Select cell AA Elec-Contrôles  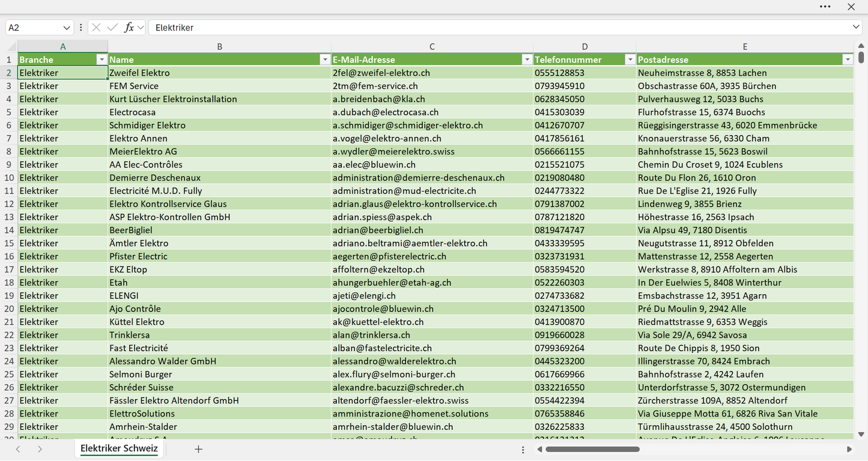tap(219, 164)
